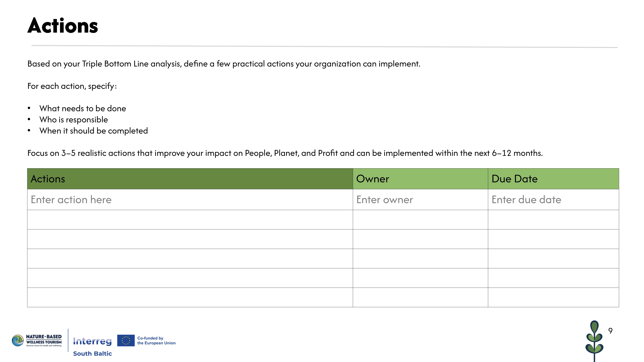The image size is (644, 362).
Task: Click the South Baltic text label
Action: 92,354
